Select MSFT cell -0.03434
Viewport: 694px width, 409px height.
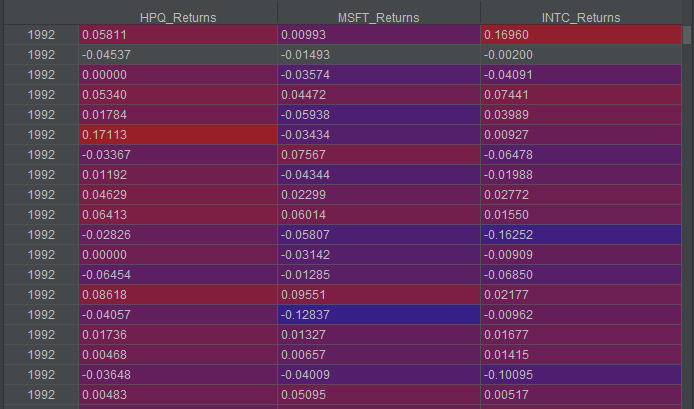point(379,135)
